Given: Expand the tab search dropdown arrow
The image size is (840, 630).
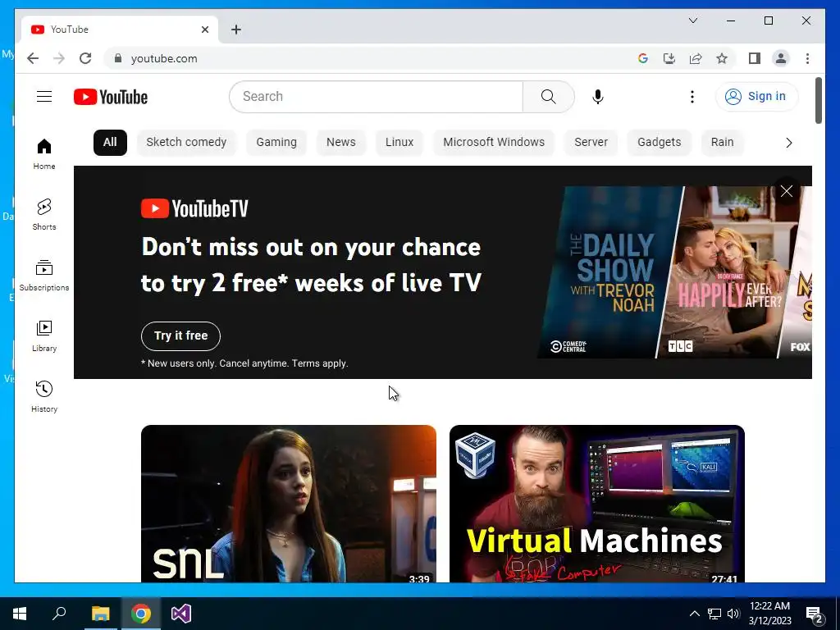Looking at the screenshot, I should [692, 21].
